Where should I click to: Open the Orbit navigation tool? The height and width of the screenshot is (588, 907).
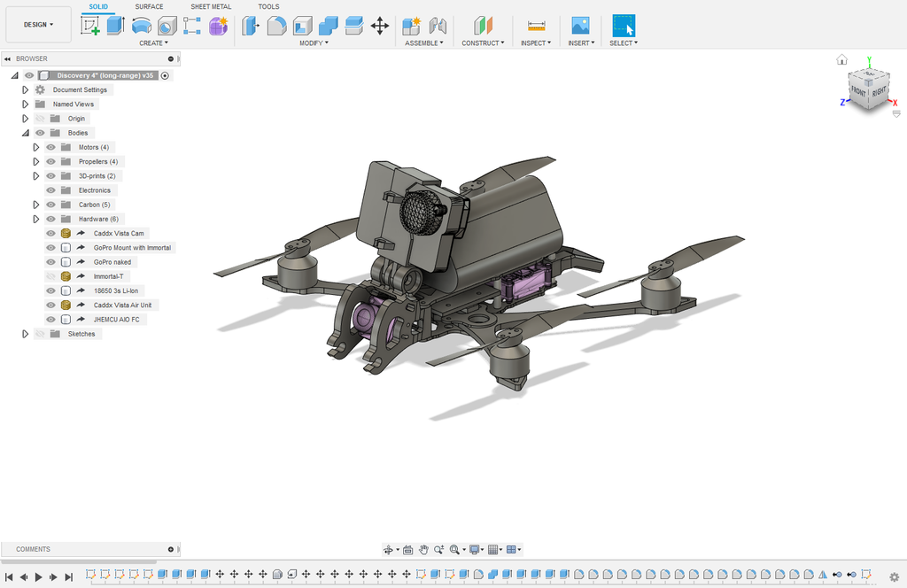[x=389, y=550]
